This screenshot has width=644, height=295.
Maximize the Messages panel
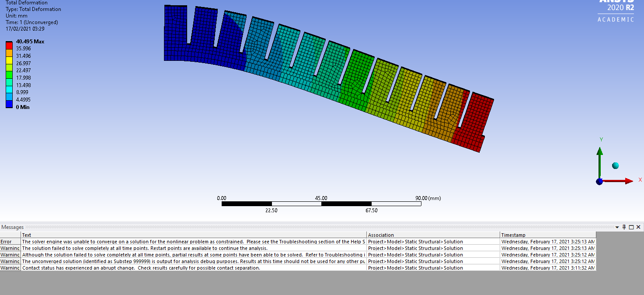(x=631, y=227)
